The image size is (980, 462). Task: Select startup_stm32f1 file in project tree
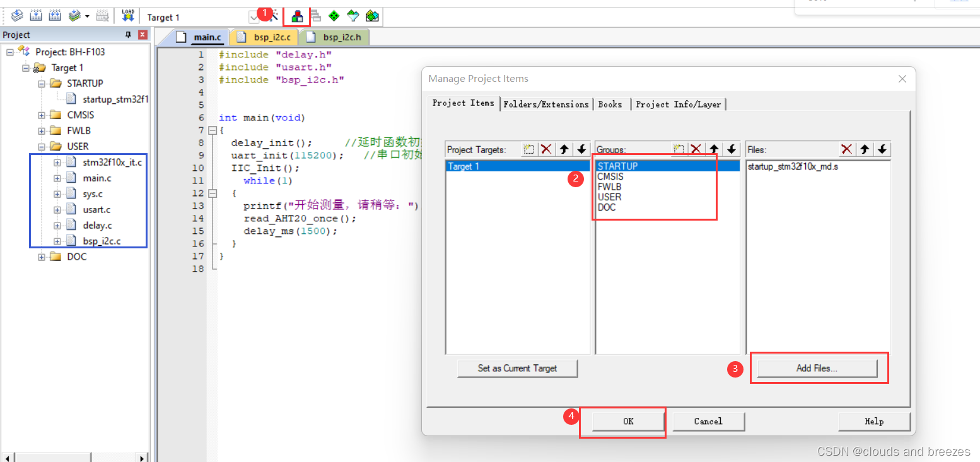pos(115,99)
